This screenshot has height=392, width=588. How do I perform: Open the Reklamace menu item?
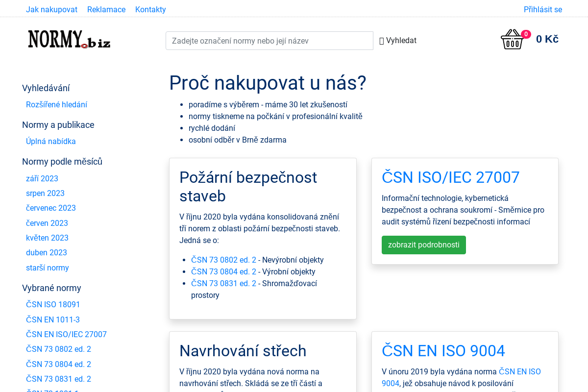[106, 9]
